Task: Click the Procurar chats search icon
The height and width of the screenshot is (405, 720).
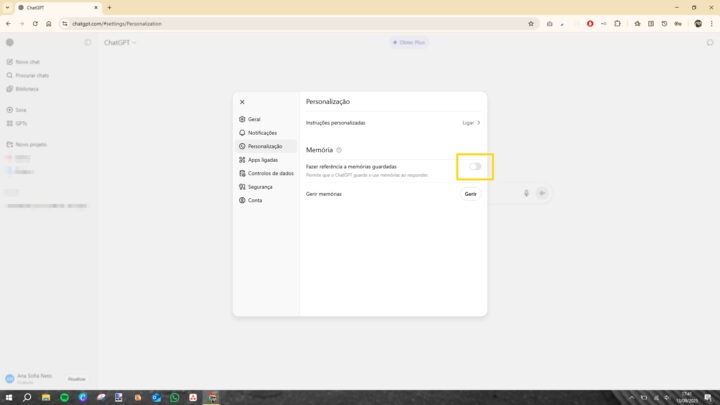Action: (10, 75)
